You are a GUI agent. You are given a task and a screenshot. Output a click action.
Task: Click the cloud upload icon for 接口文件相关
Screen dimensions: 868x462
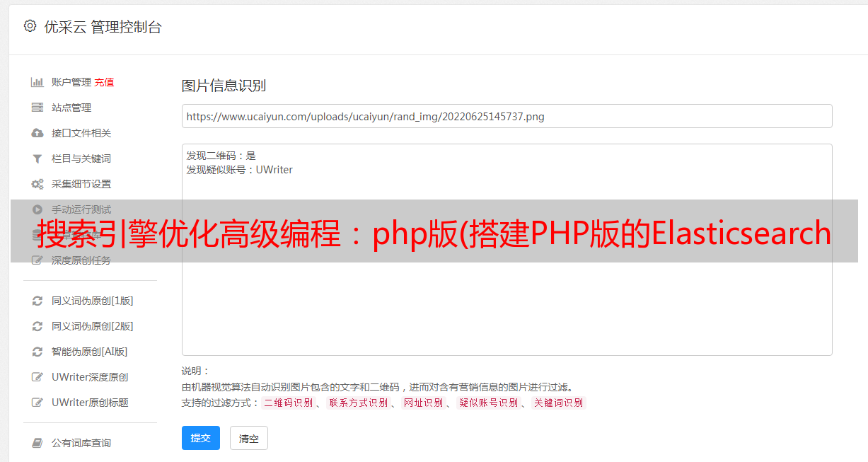click(x=37, y=133)
